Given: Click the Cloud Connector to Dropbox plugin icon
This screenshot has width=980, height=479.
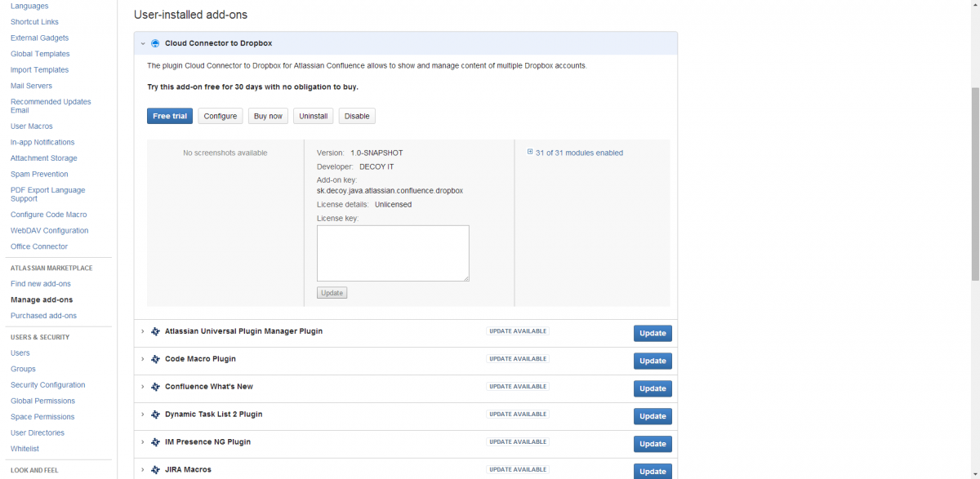Looking at the screenshot, I should [155, 43].
